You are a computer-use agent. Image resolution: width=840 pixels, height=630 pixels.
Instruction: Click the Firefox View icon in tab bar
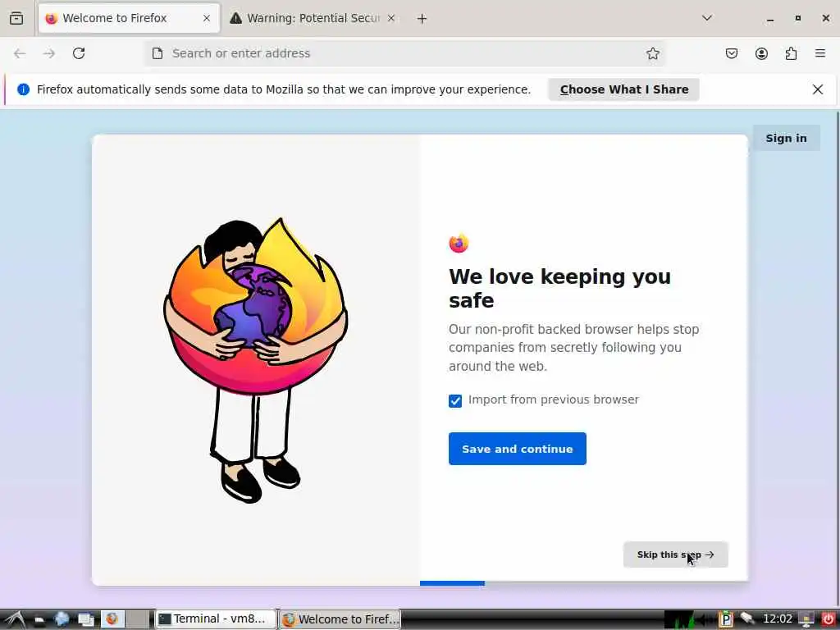[x=16, y=18]
